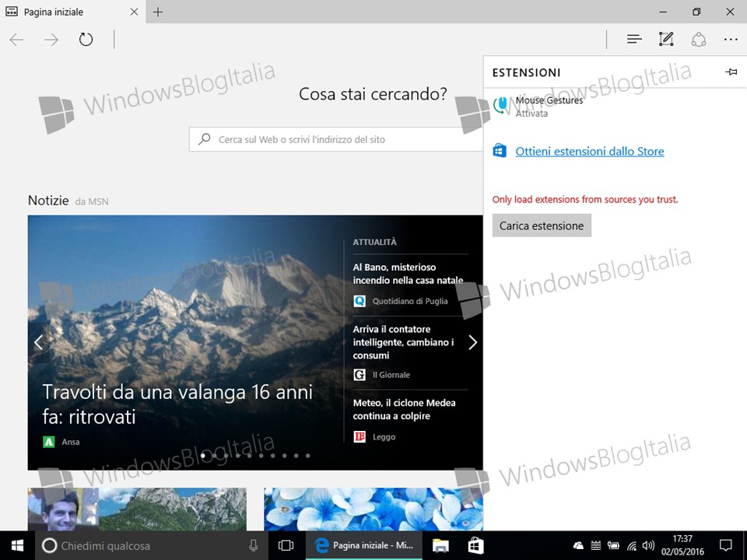Open the Mouse Gestures extension entry
This screenshot has height=560, width=747.
coord(615,107)
